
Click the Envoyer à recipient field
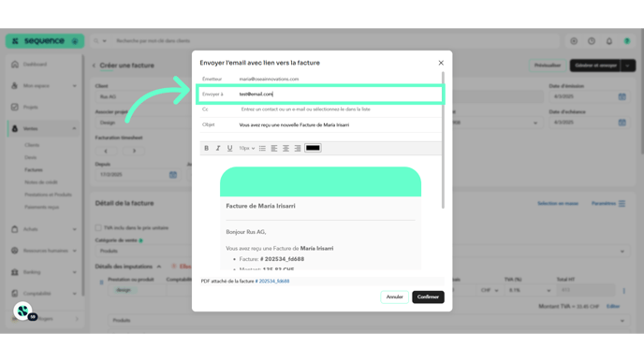[320, 94]
